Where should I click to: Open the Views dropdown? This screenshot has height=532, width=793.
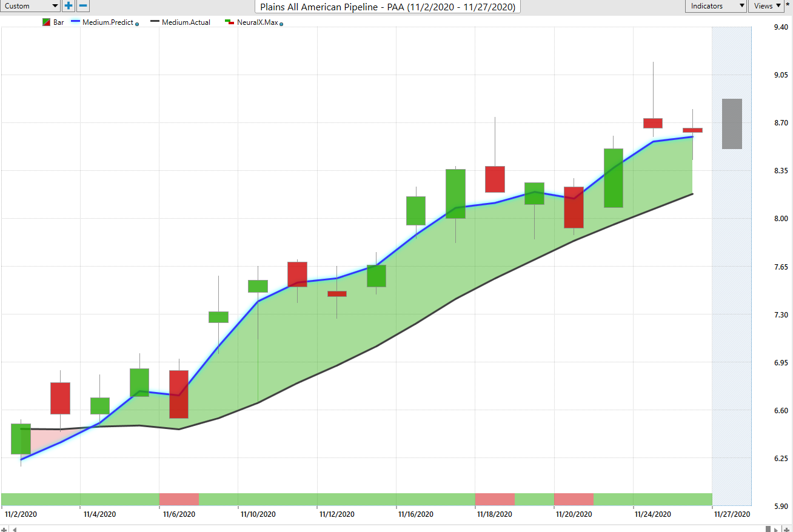767,6
